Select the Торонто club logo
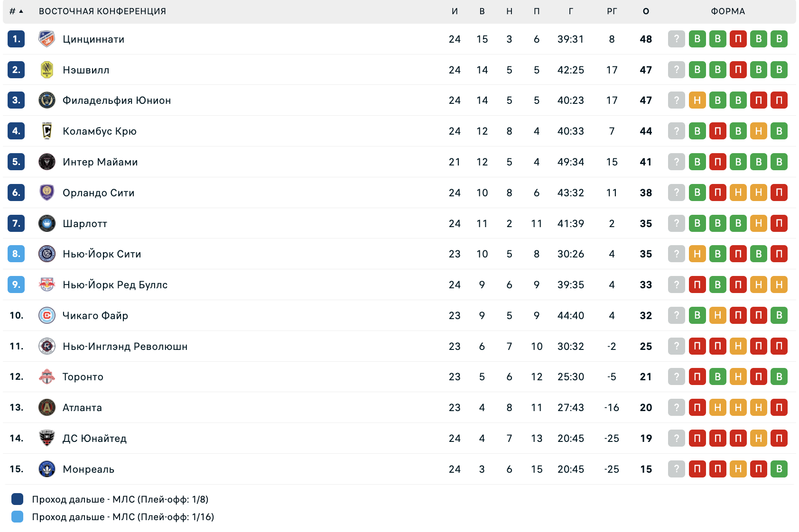 point(46,376)
